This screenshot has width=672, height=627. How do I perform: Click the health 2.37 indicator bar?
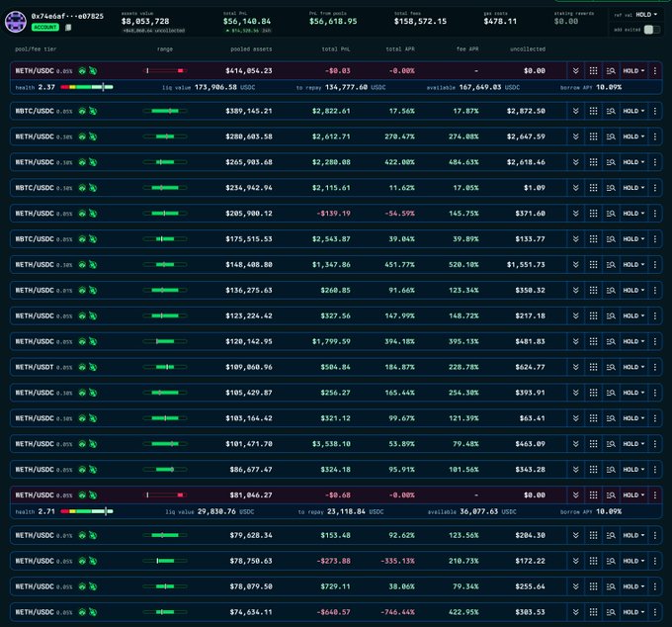coord(87,87)
